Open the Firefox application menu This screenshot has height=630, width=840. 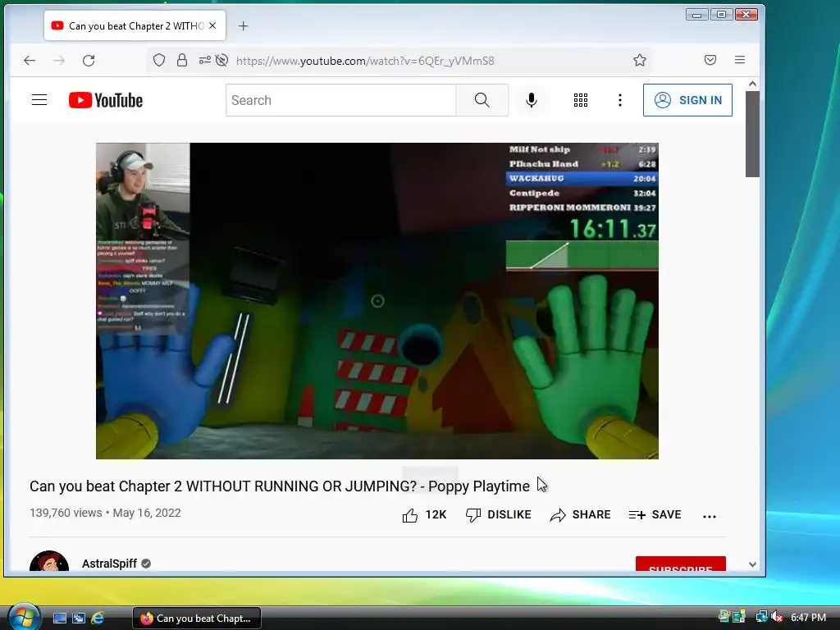[740, 60]
